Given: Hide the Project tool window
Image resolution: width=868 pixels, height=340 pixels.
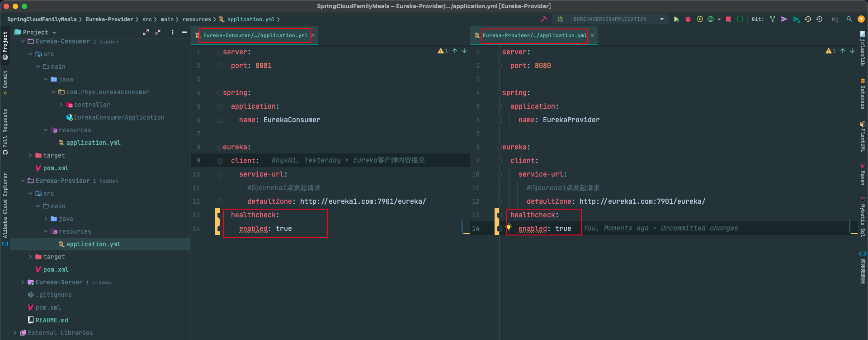Looking at the screenshot, I should click(x=184, y=32).
